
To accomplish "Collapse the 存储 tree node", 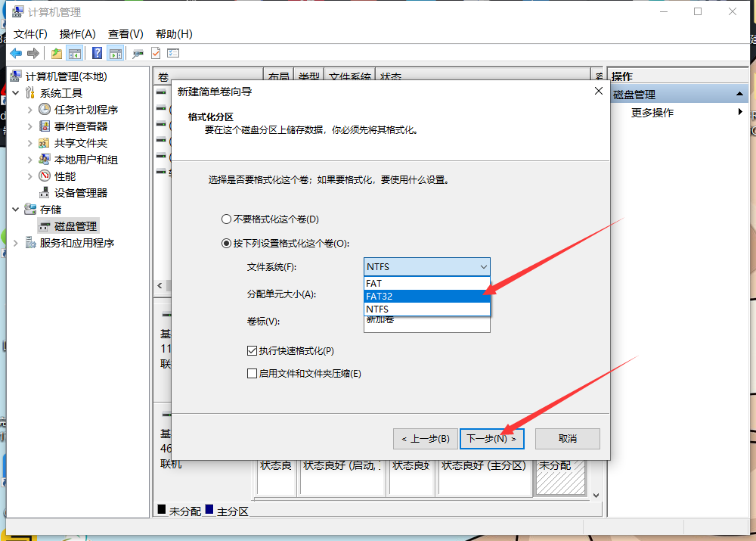I will pos(16,210).
